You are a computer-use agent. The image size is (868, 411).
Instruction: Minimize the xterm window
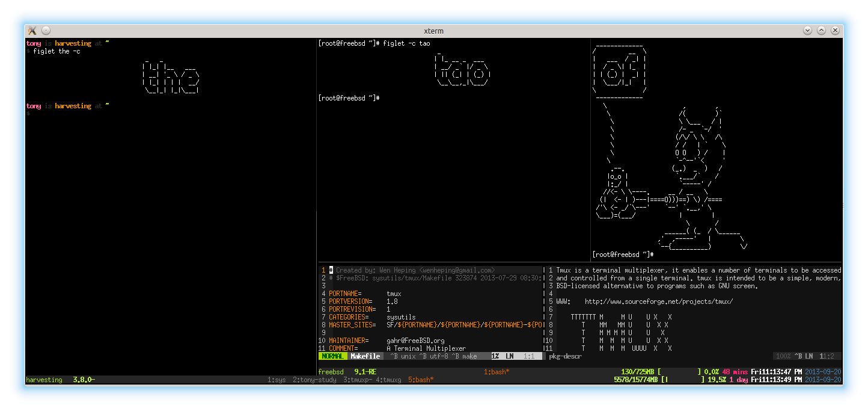click(x=807, y=31)
